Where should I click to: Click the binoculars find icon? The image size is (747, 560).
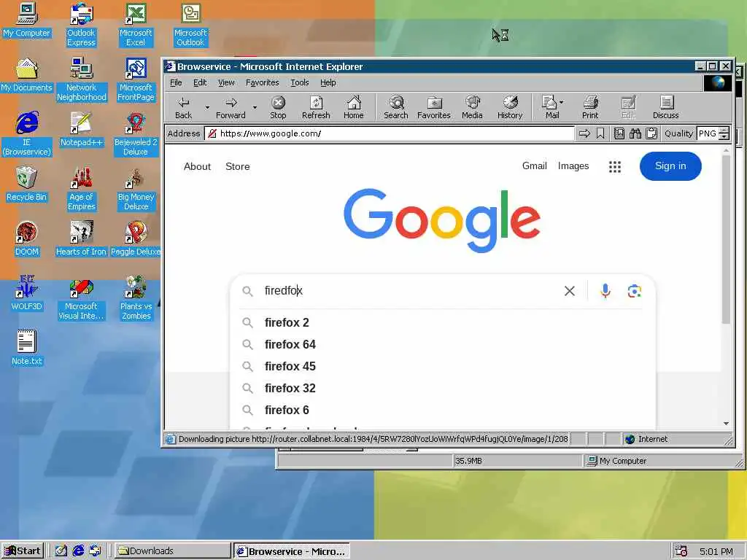point(635,134)
